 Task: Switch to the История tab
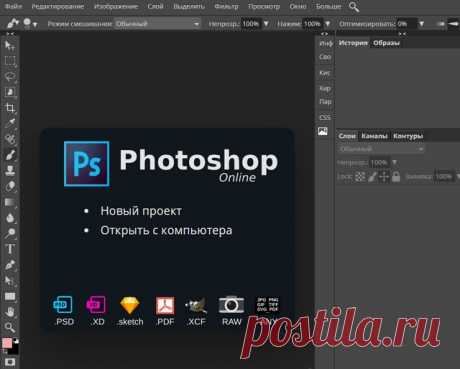coord(353,43)
